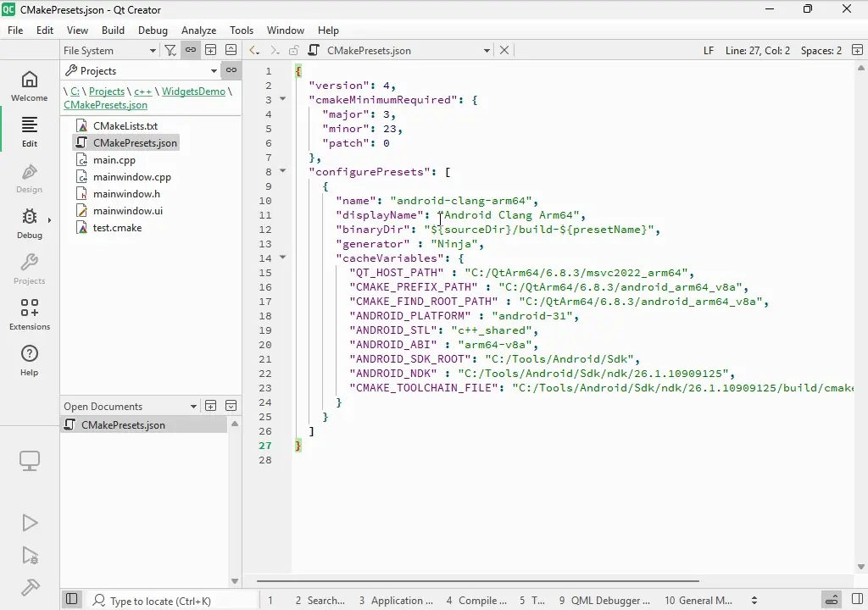Build project using hammer icon

pyautogui.click(x=30, y=587)
